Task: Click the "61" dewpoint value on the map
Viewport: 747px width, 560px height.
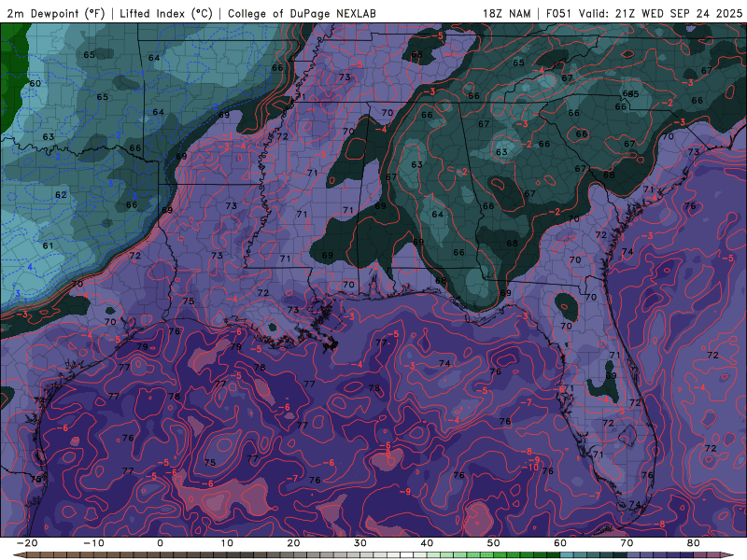Action: [49, 245]
